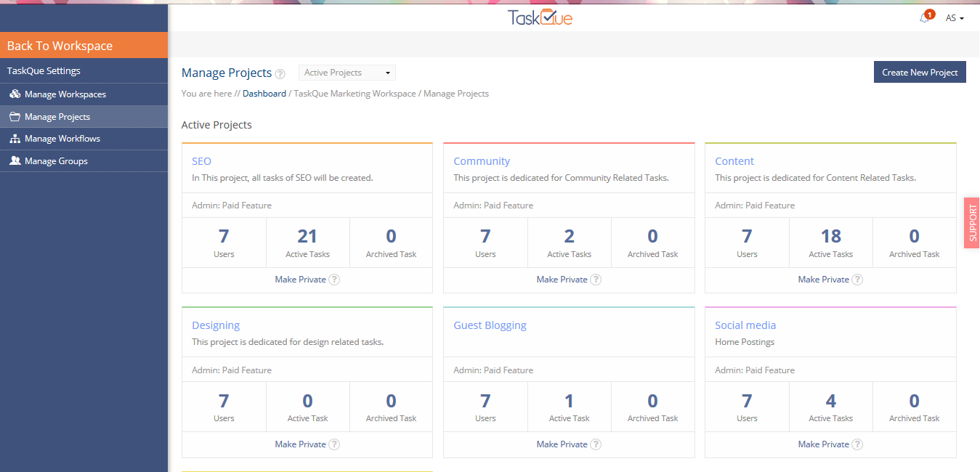Toggle Make Private on the Designing project
Image resolution: width=980 pixels, height=472 pixels.
click(x=300, y=444)
